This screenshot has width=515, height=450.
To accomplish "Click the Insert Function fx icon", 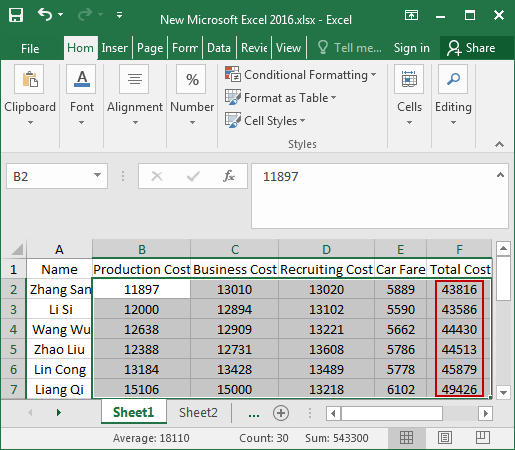I will click(229, 176).
